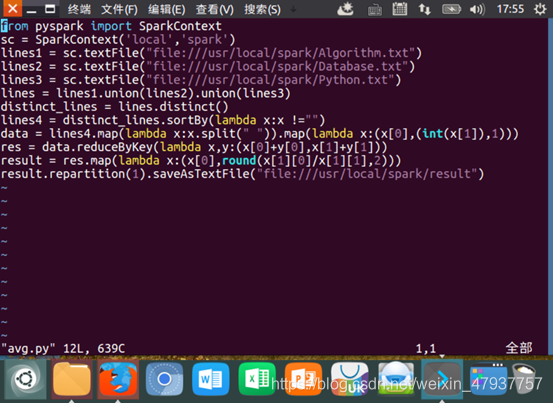
Task: Click the cyan 'round' keyword
Action: pos(239,160)
